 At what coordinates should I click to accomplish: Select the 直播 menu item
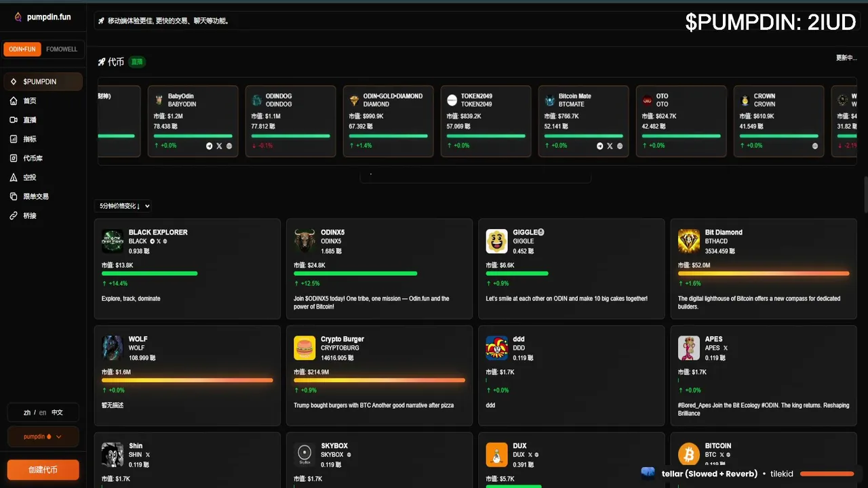[x=43, y=120]
